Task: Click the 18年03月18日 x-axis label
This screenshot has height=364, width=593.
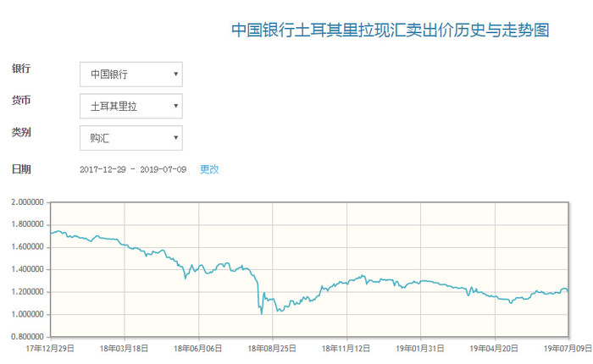Action: 125,348
